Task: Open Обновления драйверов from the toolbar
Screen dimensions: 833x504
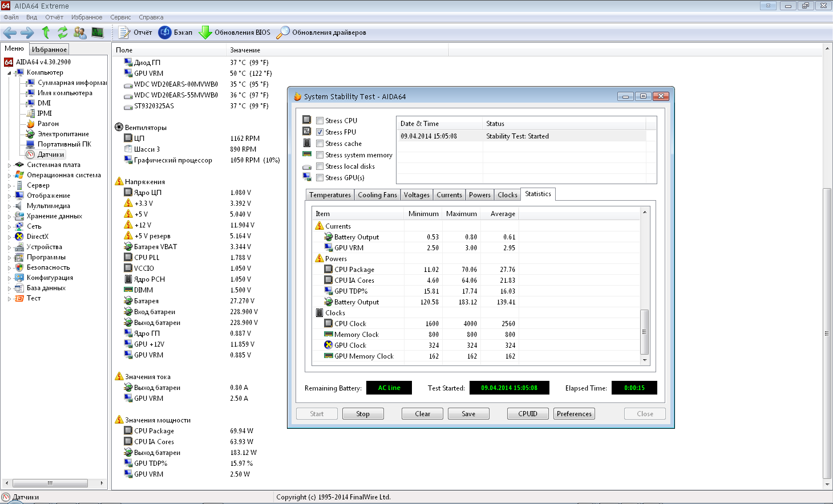Action: tap(321, 32)
